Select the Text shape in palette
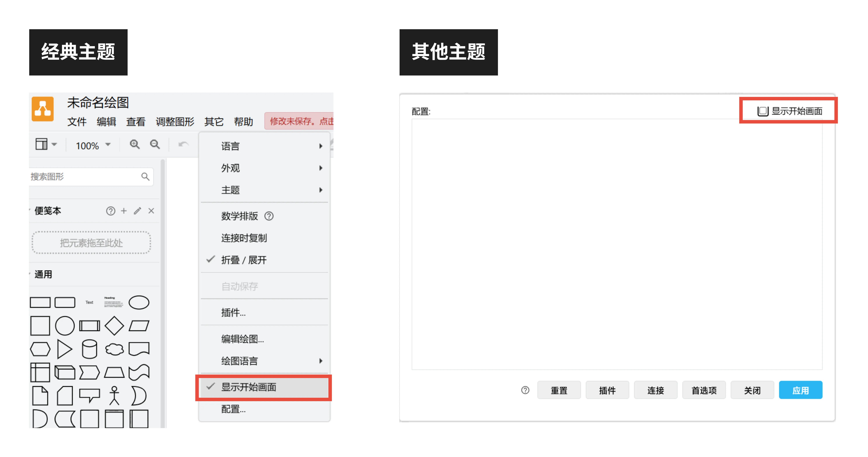The image size is (868, 457). [x=89, y=302]
